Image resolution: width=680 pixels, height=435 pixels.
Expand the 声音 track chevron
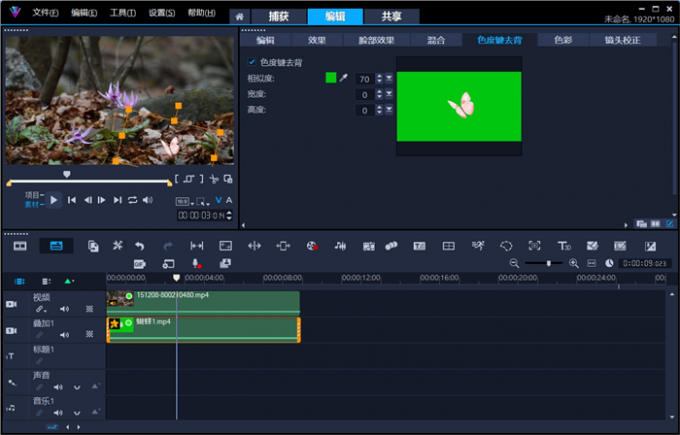(x=77, y=387)
